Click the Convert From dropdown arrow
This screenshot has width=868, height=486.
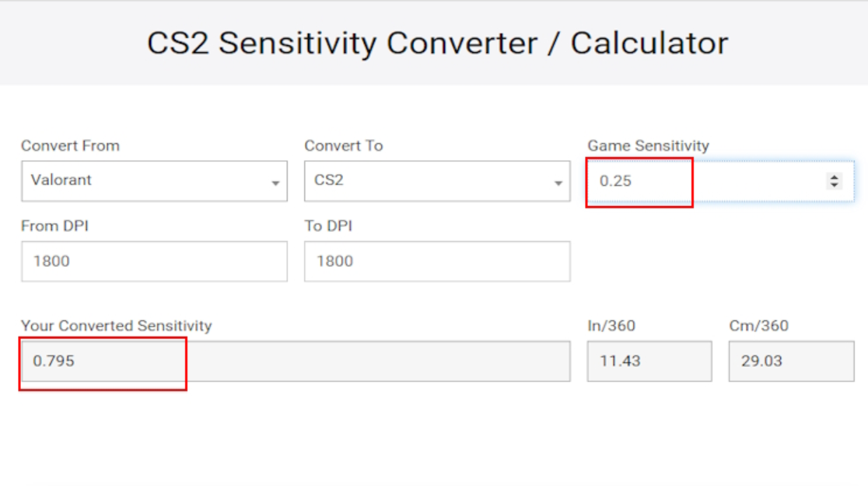pos(275,184)
